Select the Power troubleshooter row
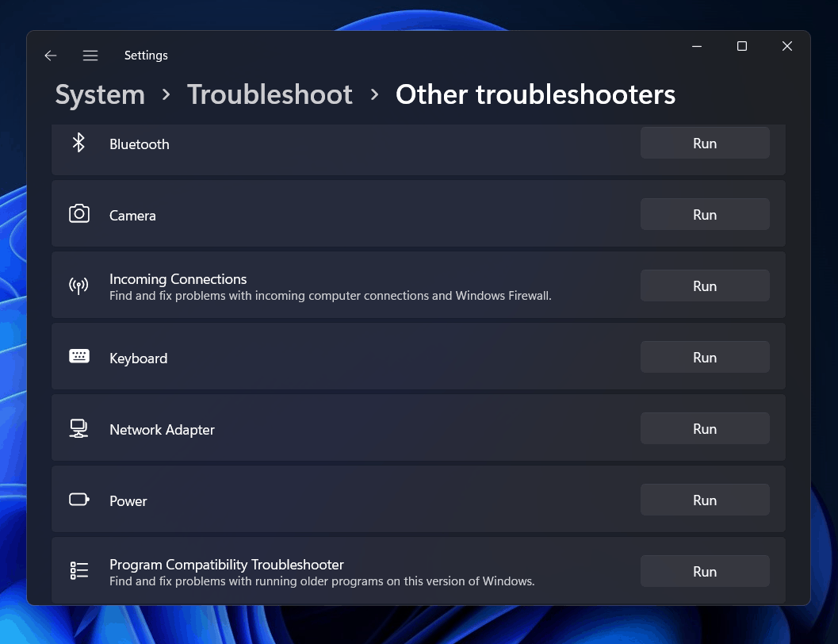 coord(357,500)
